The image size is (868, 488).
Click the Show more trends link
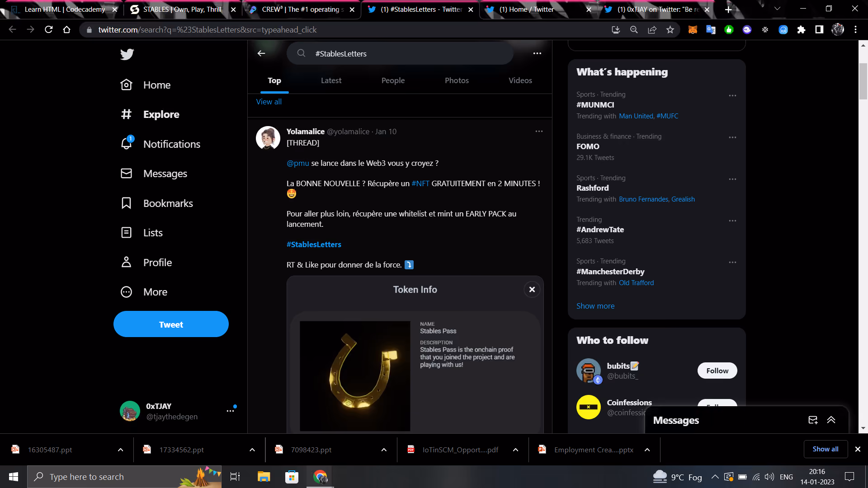595,306
